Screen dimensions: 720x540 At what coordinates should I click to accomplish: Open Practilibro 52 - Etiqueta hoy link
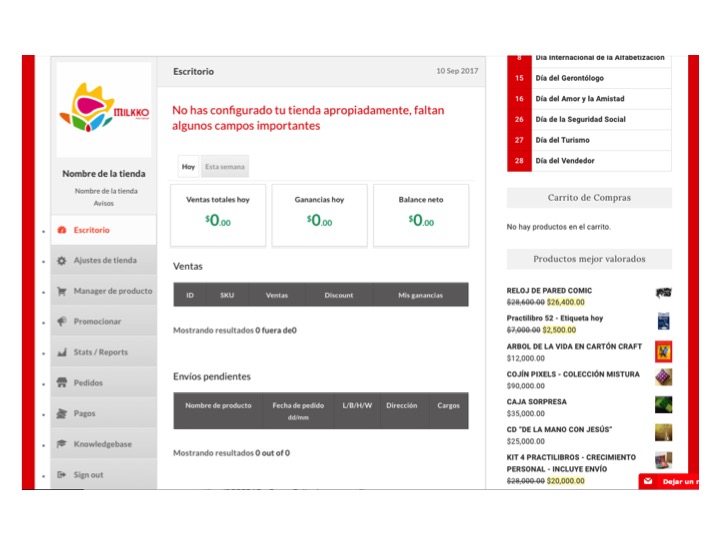(555, 318)
